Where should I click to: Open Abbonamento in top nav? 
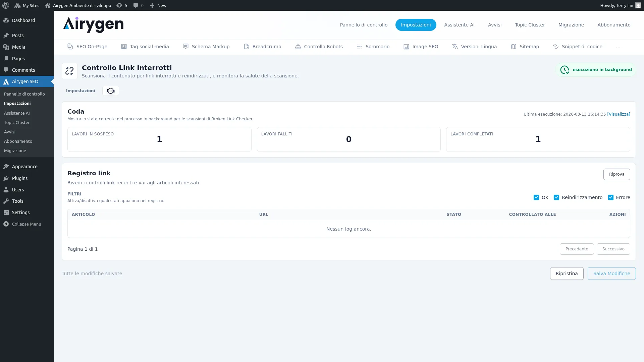614,25
